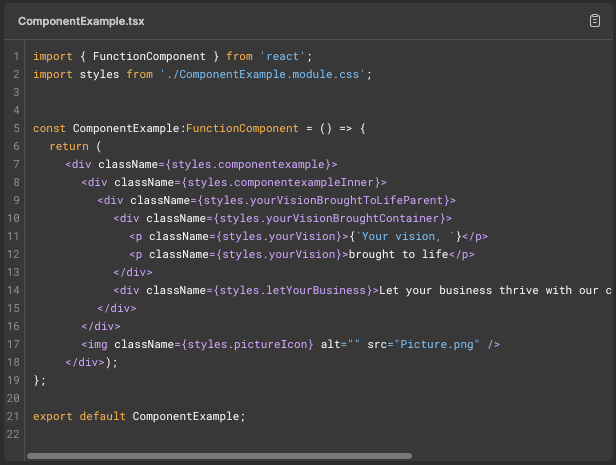Click styles.letYourBusiness on line 14
The width and height of the screenshot is (616, 465).
(x=293, y=291)
